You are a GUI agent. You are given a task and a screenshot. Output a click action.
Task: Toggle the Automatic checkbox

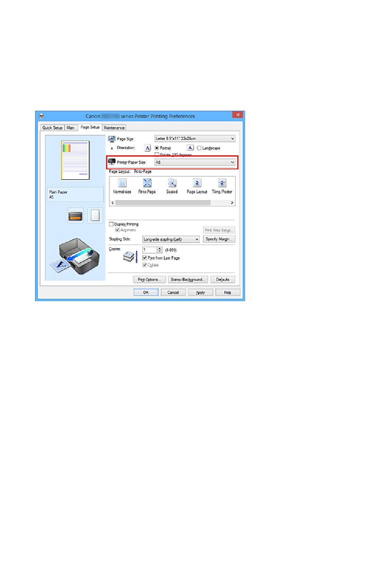pos(118,230)
